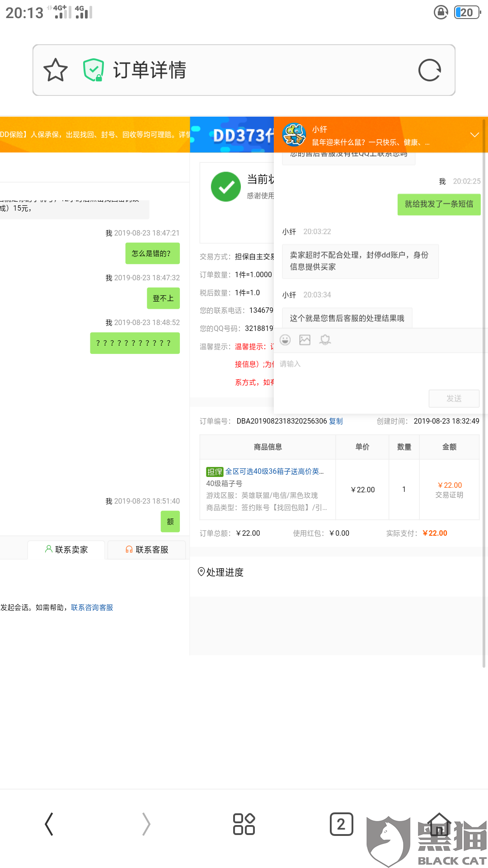Tap the 小纤 customer service avatar
This screenshot has width=488, height=868.
294,135
